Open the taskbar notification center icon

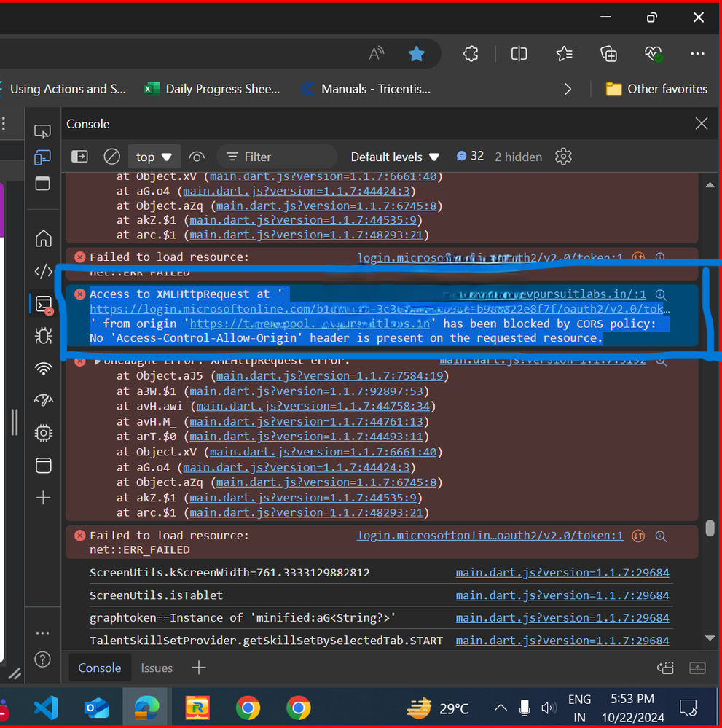click(688, 708)
